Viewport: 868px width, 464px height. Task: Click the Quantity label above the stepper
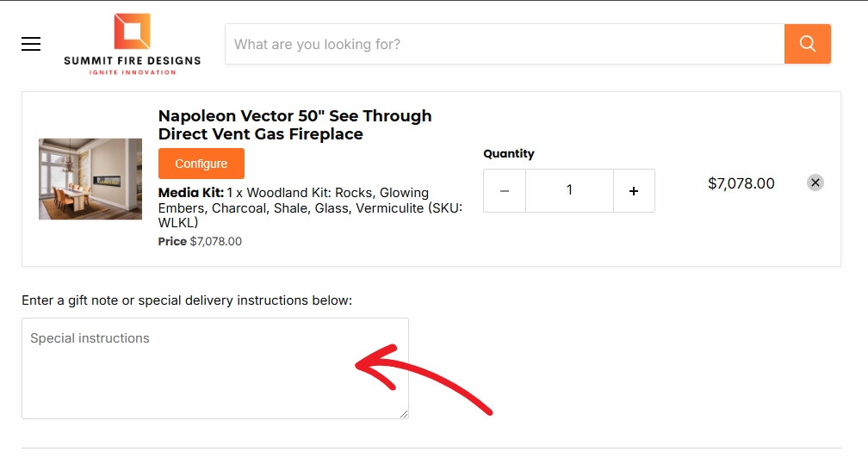coord(509,153)
